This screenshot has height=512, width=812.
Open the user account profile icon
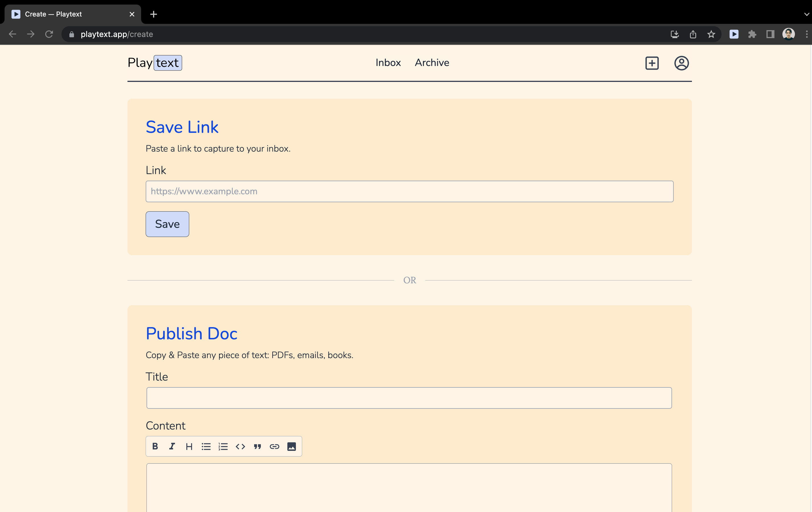pos(681,63)
